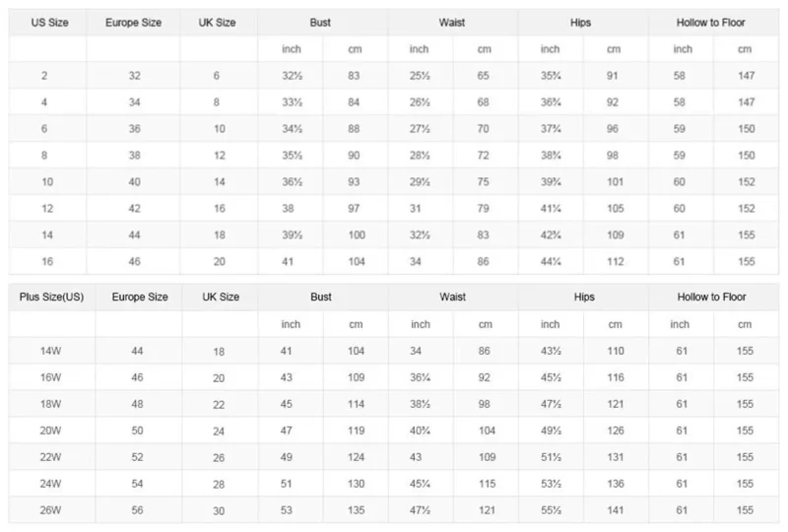Viewport: 788px width, 532px height.
Task: Select hips value 141 cm cell
Action: [615, 510]
